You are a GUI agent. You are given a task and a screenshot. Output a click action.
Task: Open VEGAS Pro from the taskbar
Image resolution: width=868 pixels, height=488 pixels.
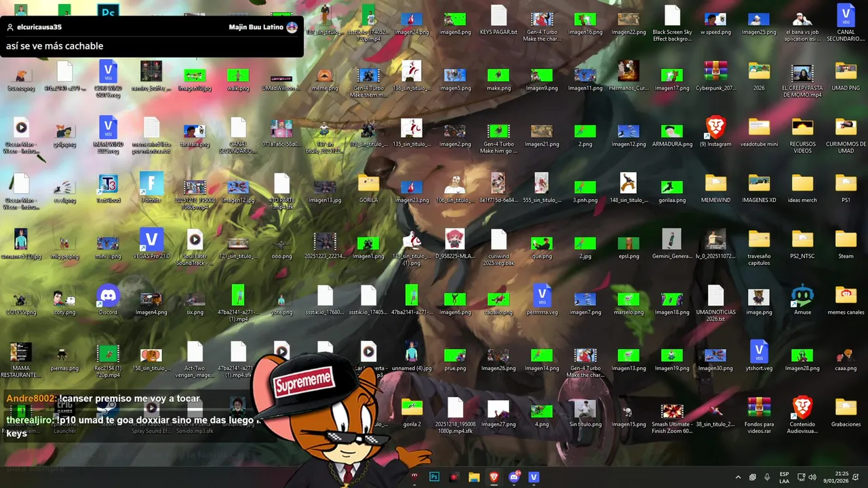[534, 477]
